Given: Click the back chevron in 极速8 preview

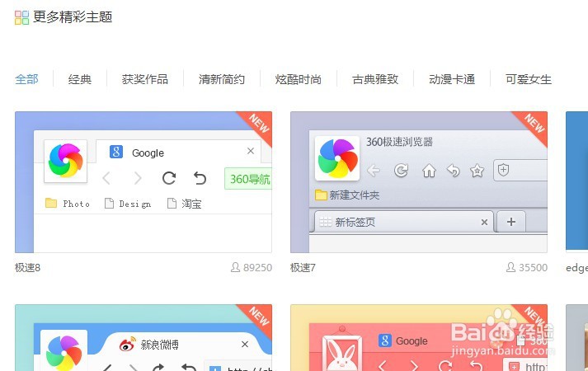Looking at the screenshot, I should click(x=106, y=178).
